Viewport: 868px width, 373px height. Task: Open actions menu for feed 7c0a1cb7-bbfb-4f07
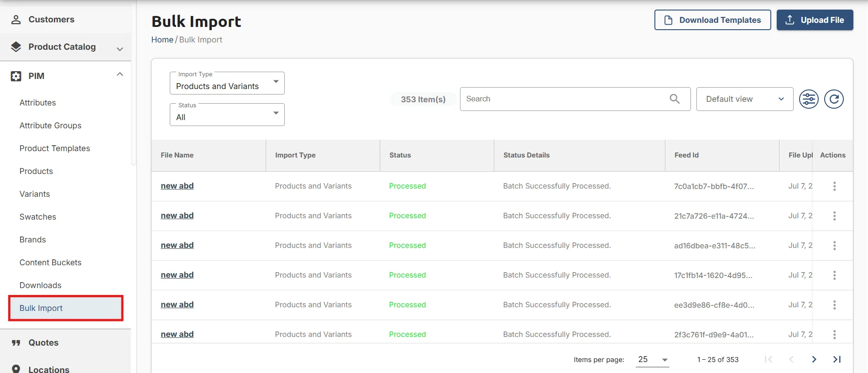point(834,186)
